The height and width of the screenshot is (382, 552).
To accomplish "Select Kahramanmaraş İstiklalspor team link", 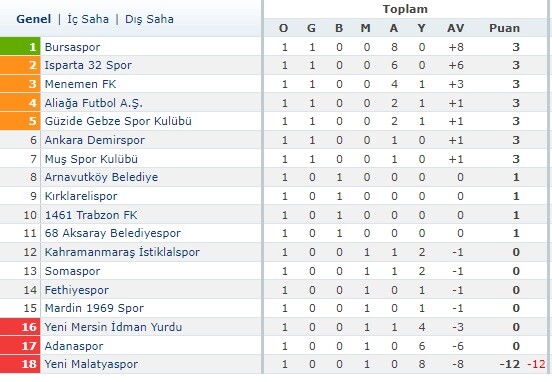I will [122, 252].
